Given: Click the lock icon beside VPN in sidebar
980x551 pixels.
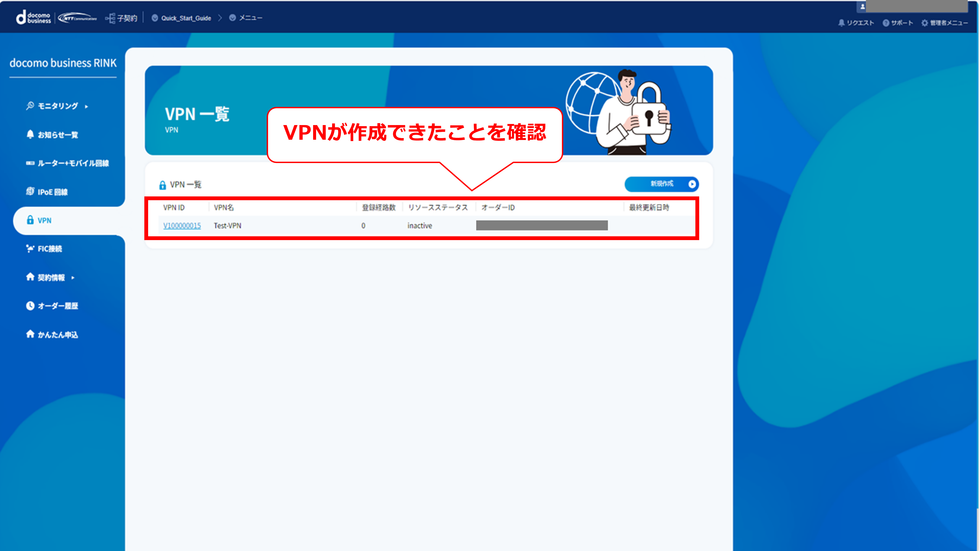Looking at the screenshot, I should click(x=30, y=220).
